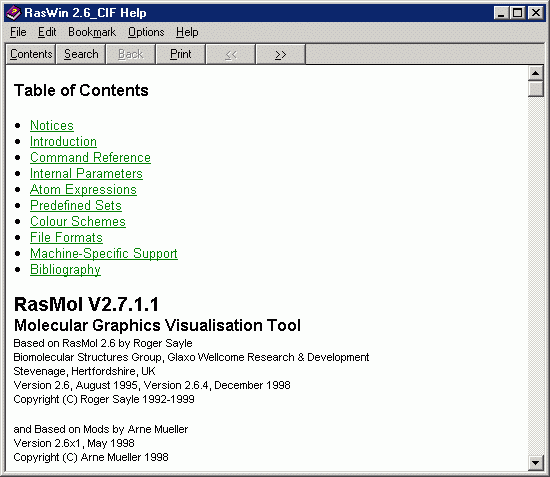Open the File menu

[x=18, y=32]
